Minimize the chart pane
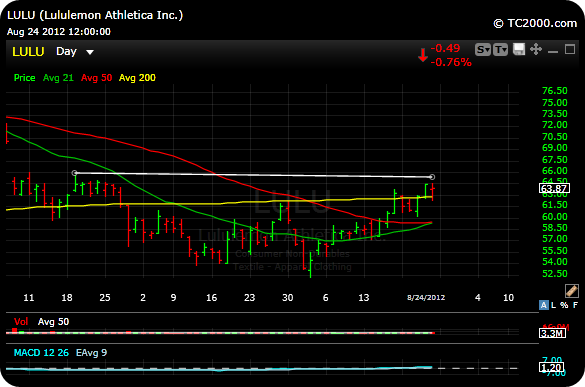 click(x=553, y=51)
